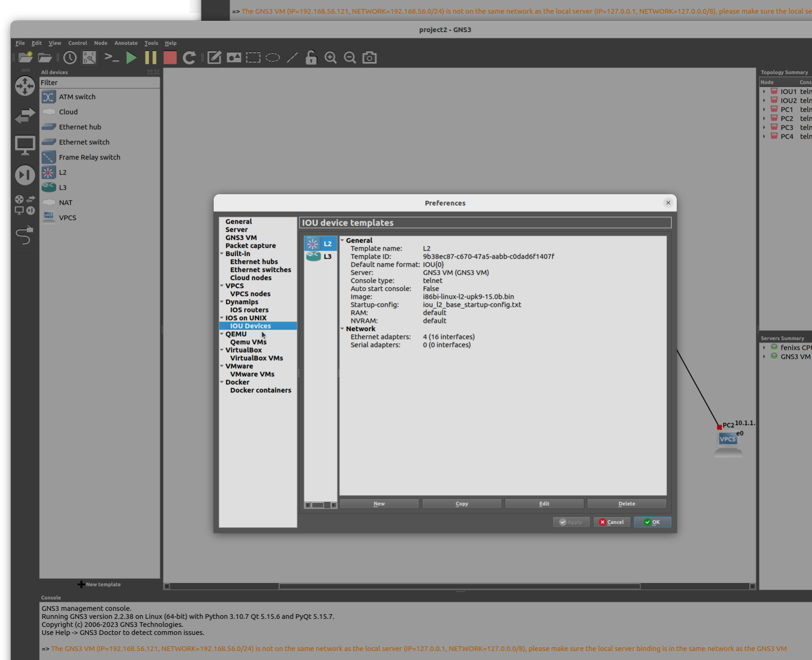This screenshot has width=812, height=660.
Task: Collapse the QEMU preferences section
Action: point(222,334)
